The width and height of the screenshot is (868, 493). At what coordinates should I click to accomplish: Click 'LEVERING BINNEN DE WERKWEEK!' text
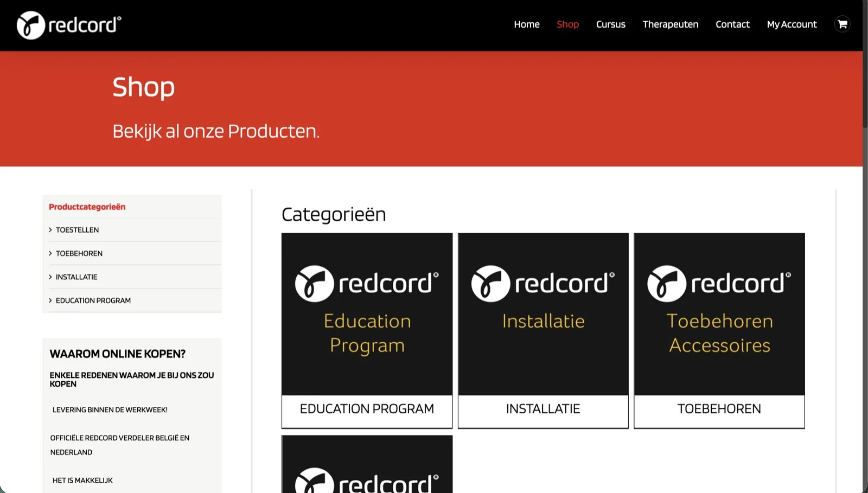pos(110,410)
